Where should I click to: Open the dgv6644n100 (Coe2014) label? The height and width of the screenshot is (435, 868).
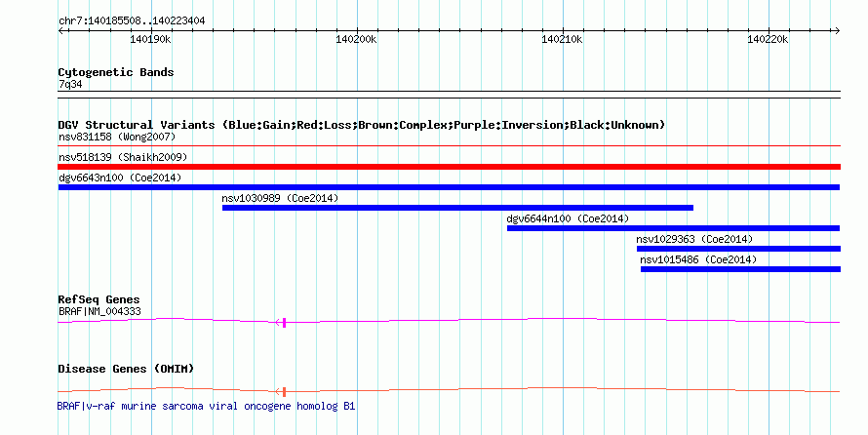pos(568,218)
